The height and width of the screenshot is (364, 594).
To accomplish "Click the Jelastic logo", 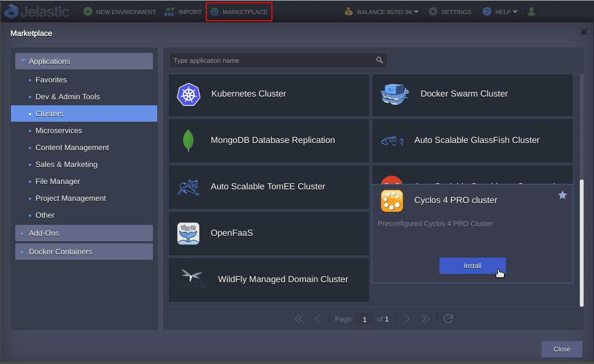I will pyautogui.click(x=37, y=11).
